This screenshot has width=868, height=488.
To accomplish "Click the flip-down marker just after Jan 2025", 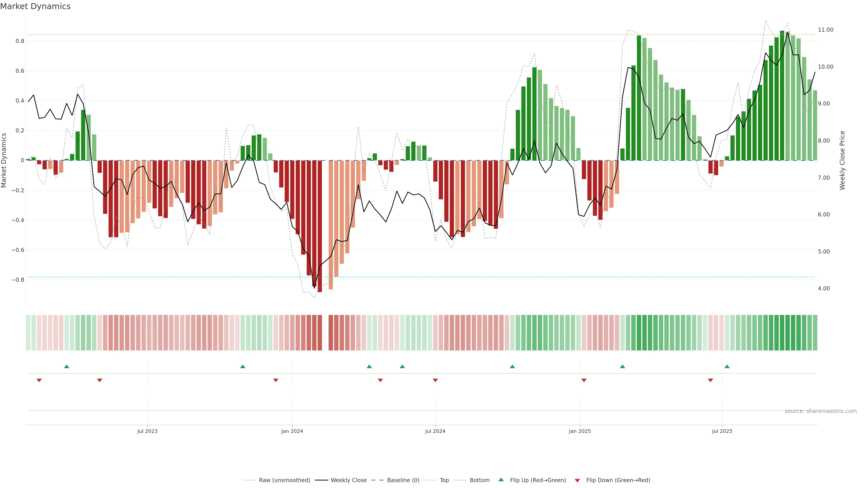I will 584,380.
